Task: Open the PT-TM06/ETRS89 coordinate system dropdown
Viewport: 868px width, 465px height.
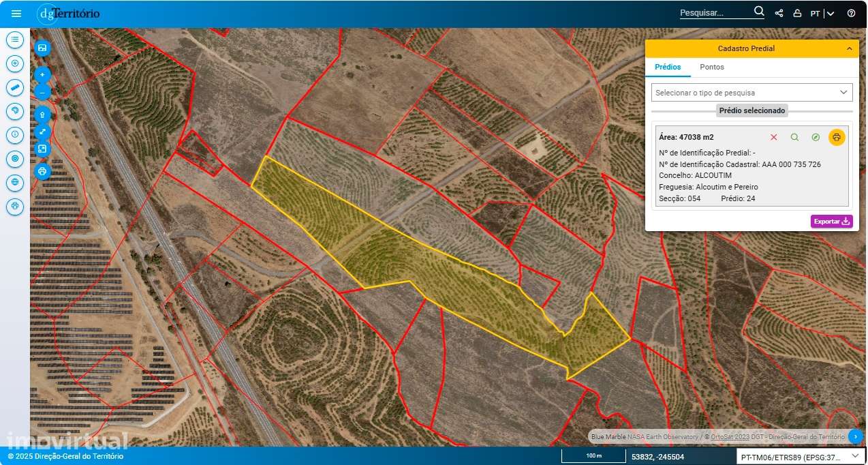Action: click(801, 457)
